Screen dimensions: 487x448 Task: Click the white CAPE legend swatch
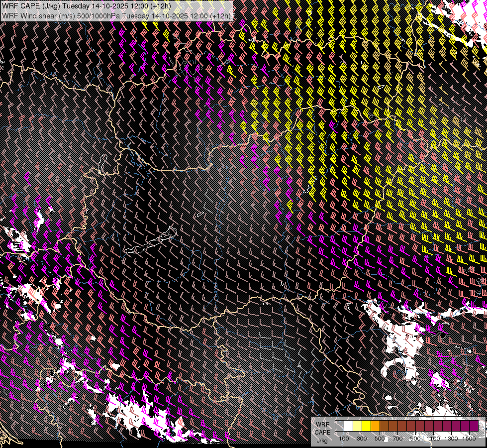349,426
